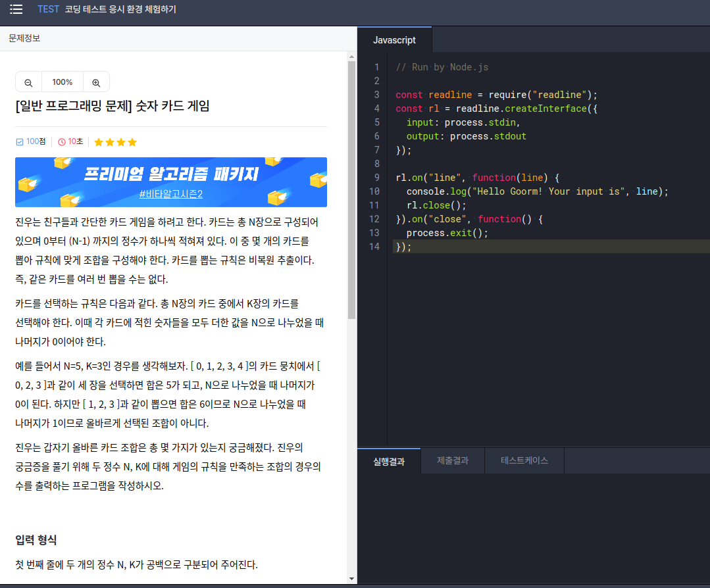Click the 코딩 테스트 응시 환경 체험하기 title
Screen dimensions: 710x588
pyautogui.click(x=120, y=9)
